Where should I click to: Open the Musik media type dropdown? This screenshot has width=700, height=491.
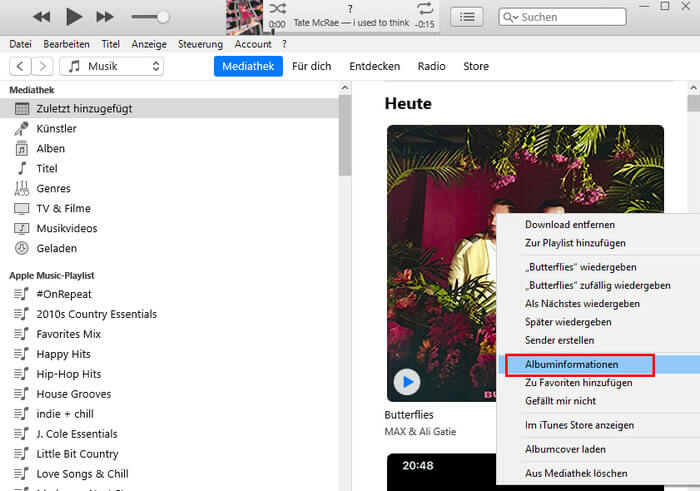tap(112, 67)
